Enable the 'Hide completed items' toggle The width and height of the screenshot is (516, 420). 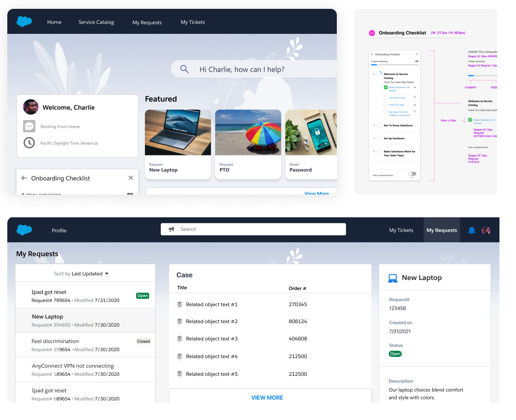pos(412,174)
